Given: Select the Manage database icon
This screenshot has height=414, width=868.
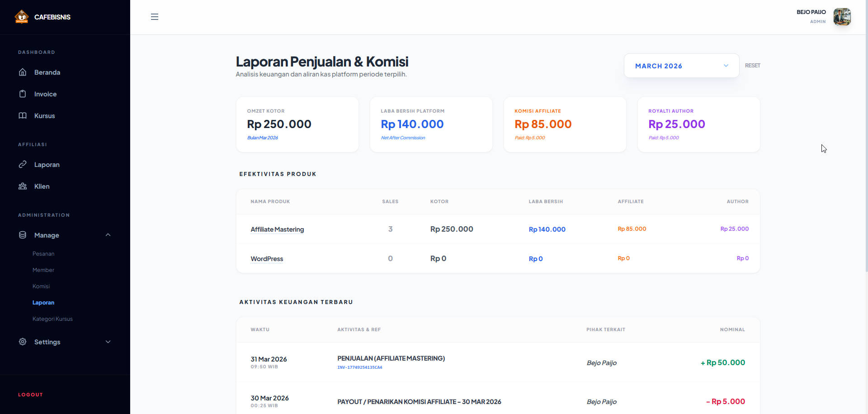Looking at the screenshot, I should point(23,235).
